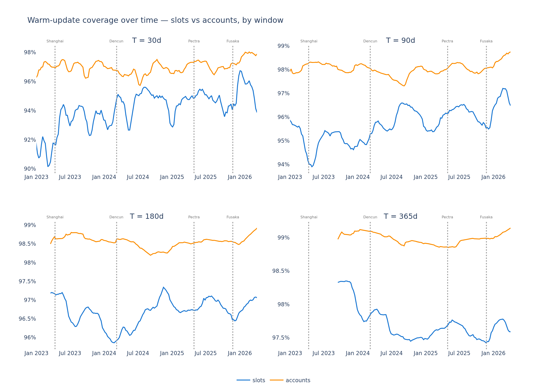Click the Shanghai marker label in T = 180d

coord(55,217)
